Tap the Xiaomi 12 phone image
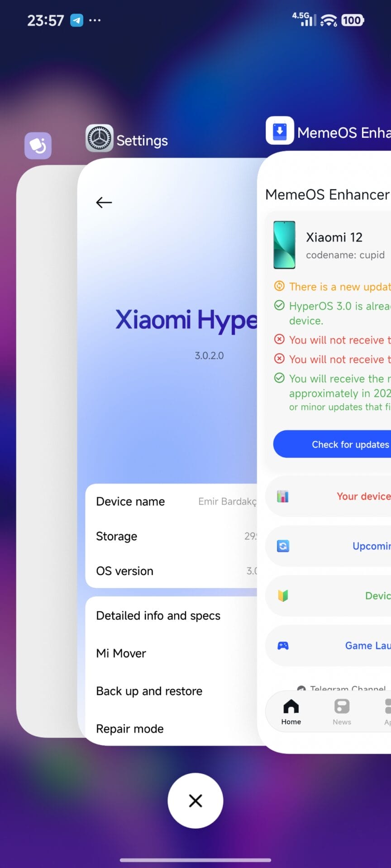 tap(284, 245)
